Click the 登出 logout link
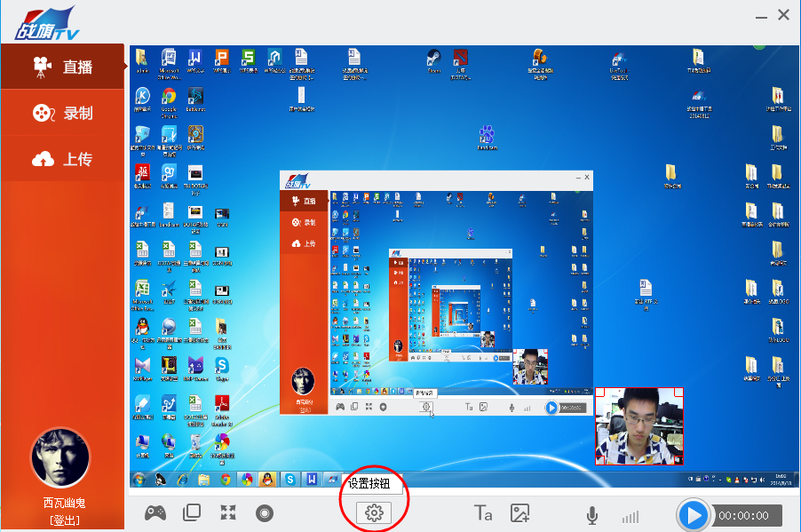Screen dimensions: 801x532 tap(64, 520)
